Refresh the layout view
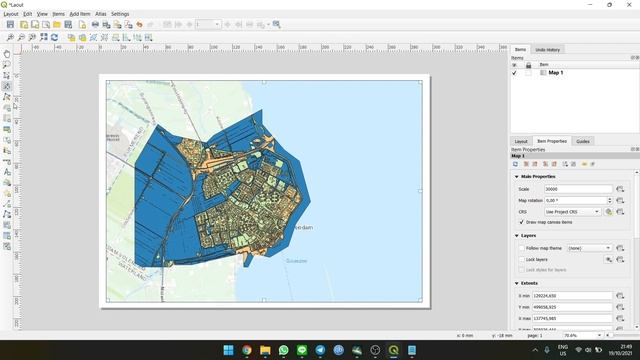The image size is (640, 360). pyautogui.click(x=54, y=38)
